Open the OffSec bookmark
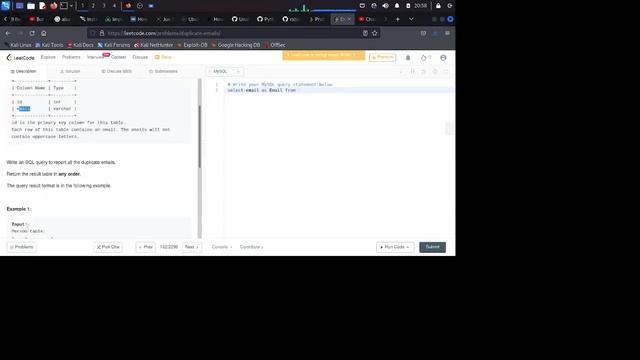Image resolution: width=640 pixels, height=360 pixels. pos(275,45)
